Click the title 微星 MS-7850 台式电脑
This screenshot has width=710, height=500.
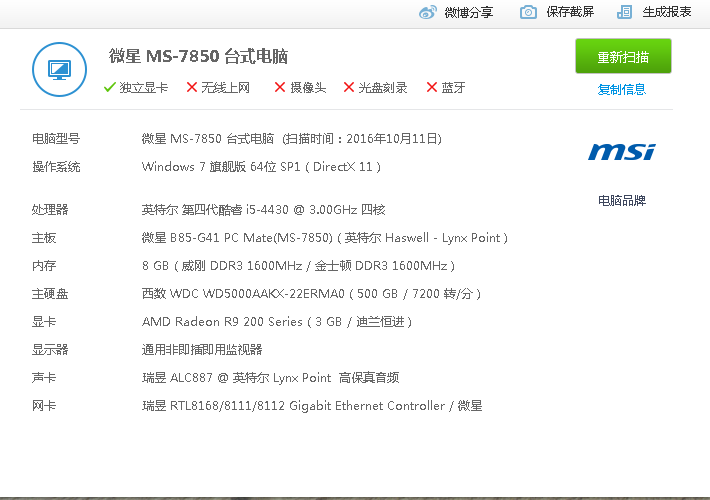coord(198,56)
